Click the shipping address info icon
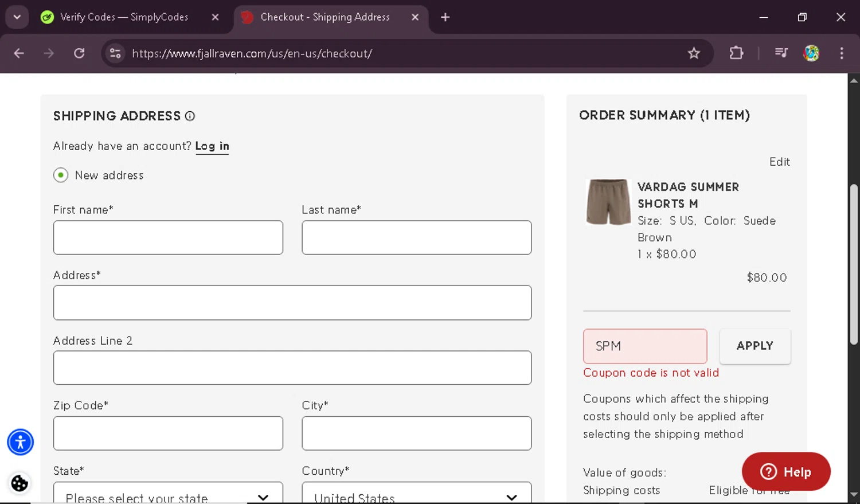 pyautogui.click(x=190, y=116)
